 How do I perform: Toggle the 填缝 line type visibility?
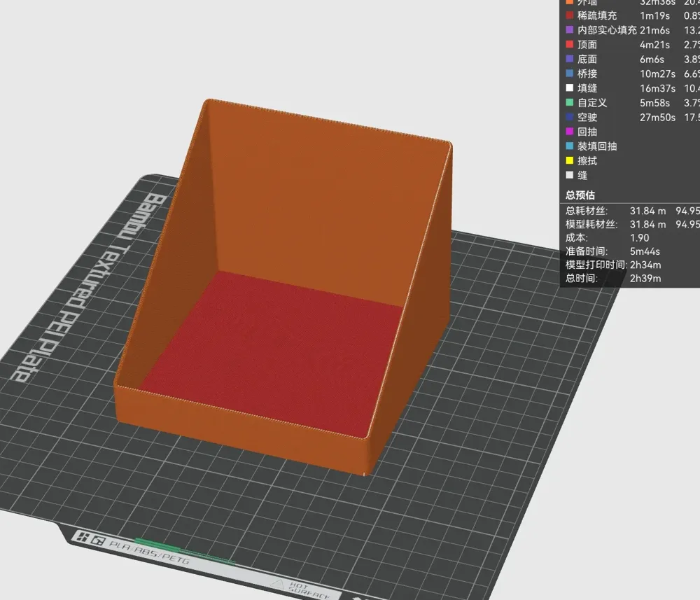tap(587, 88)
